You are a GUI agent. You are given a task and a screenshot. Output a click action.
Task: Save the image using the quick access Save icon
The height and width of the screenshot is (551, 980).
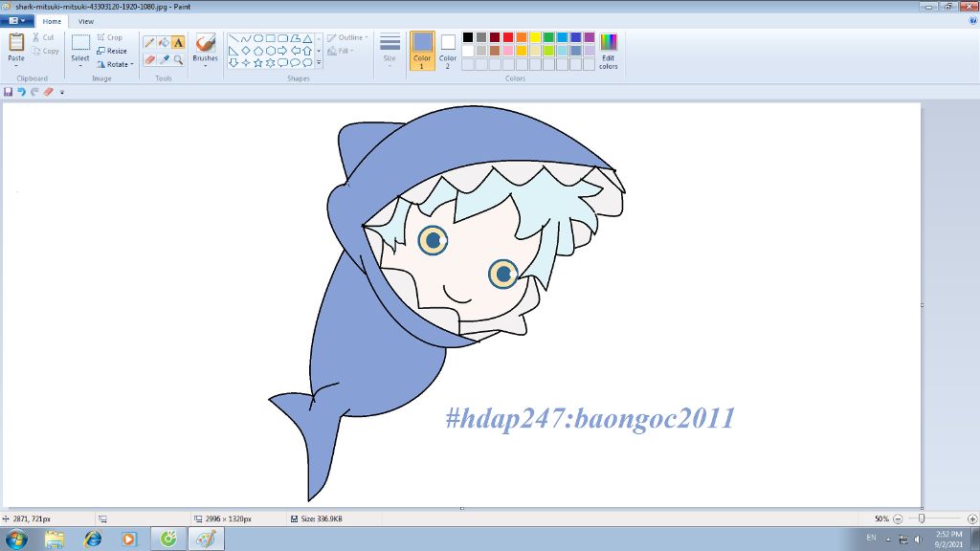(x=9, y=92)
